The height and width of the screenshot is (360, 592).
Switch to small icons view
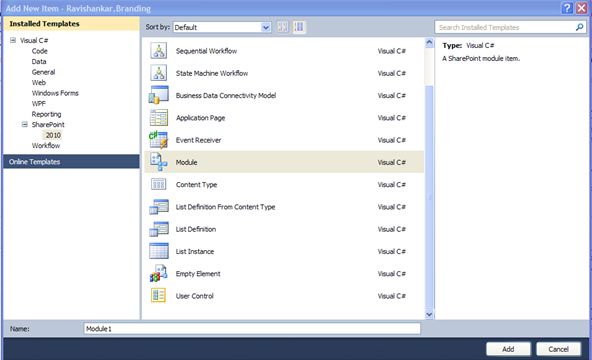coord(282,27)
